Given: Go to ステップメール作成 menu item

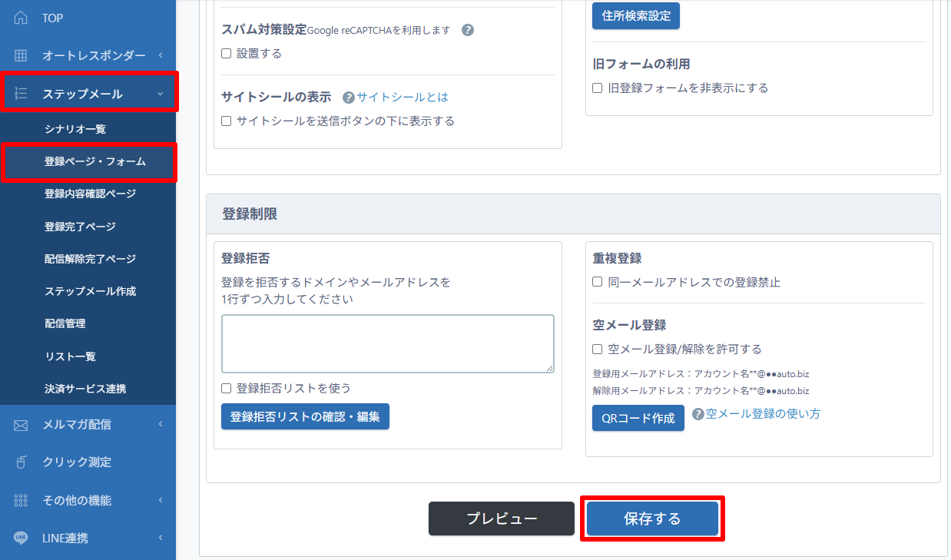Looking at the screenshot, I should coord(90,291).
